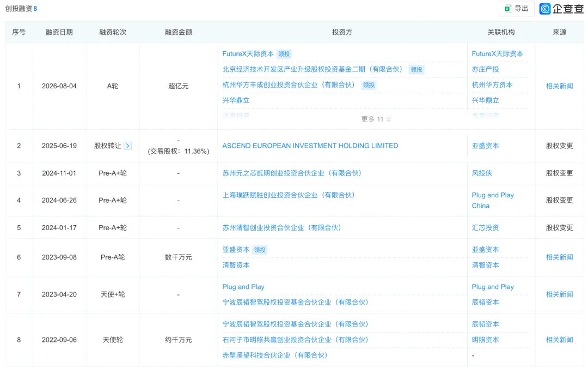Select date cell 2026-08-04
Image resolution: width=588 pixels, height=368 pixels.
[x=59, y=86]
